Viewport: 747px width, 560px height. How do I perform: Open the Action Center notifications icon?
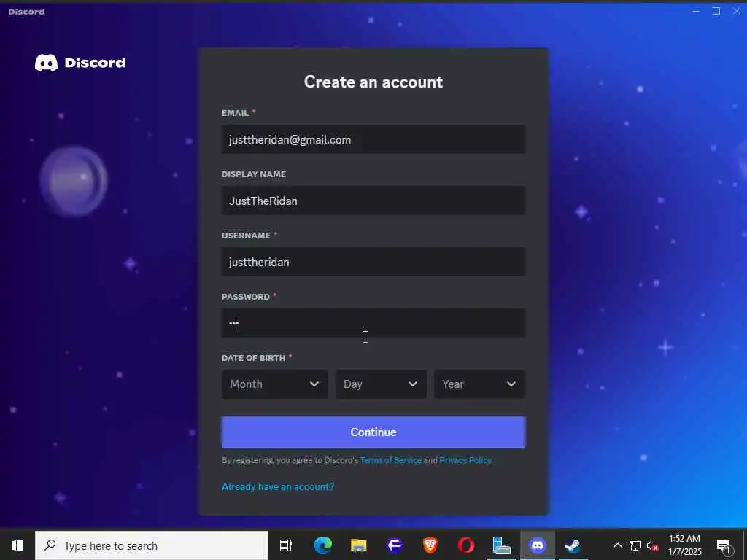click(724, 546)
